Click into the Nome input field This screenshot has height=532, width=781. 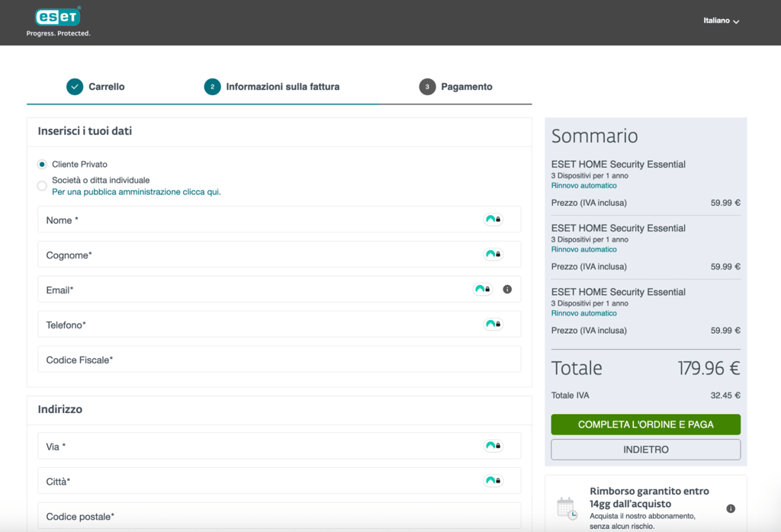[279, 220]
